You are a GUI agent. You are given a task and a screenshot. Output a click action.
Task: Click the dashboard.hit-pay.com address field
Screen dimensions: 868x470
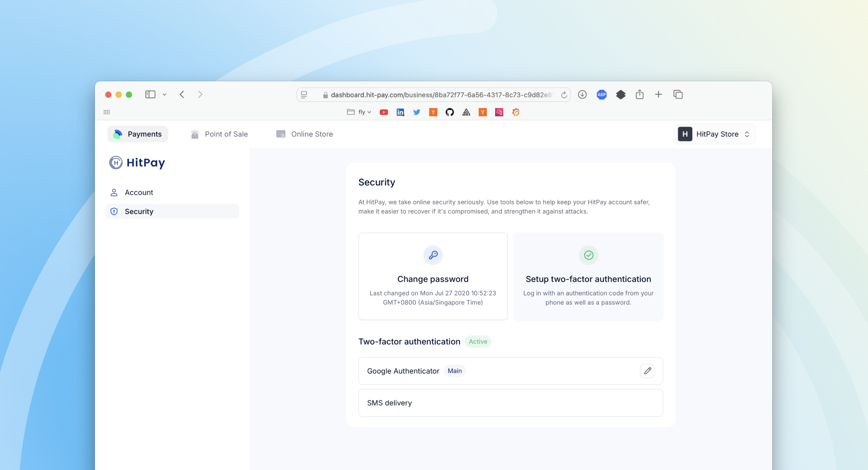433,95
